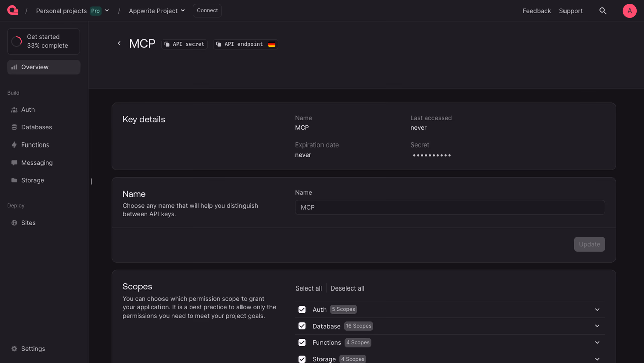This screenshot has height=363, width=644.
Task: Uncheck the Auth scopes checkbox
Action: [x=302, y=310]
